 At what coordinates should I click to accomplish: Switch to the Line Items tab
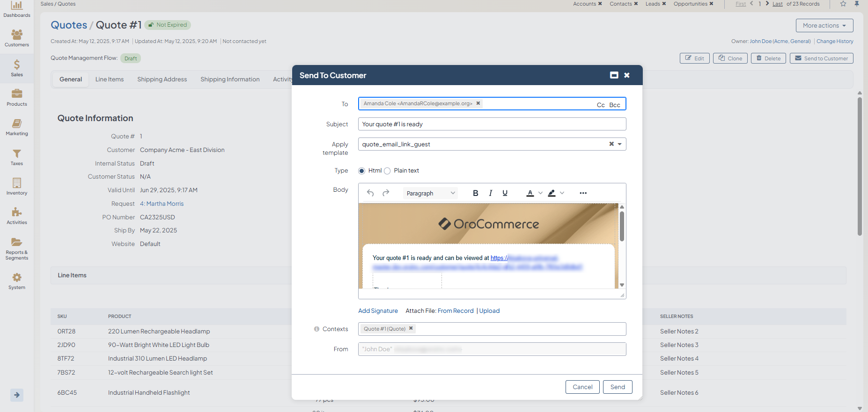110,80
